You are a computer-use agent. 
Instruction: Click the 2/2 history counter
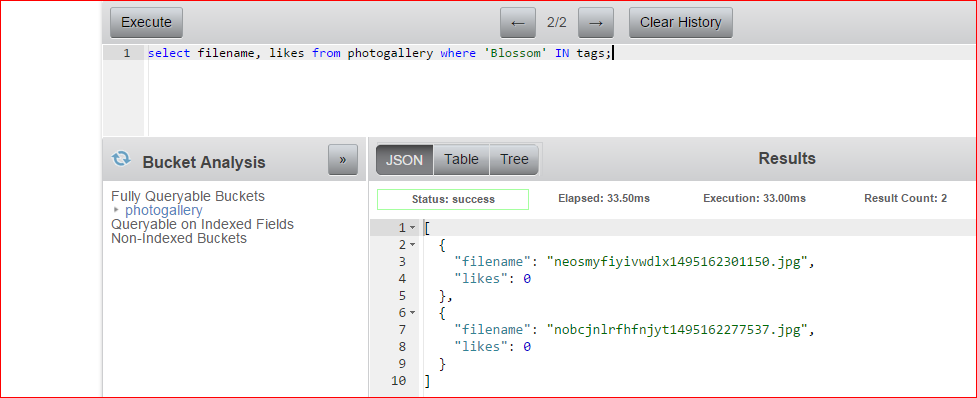(556, 23)
